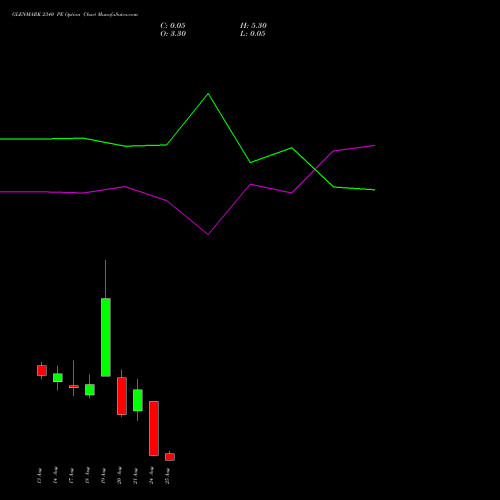Click the 13 Aug date label
Image resolution: width=500 pixels, height=500 pixels.
pyautogui.click(x=39, y=476)
